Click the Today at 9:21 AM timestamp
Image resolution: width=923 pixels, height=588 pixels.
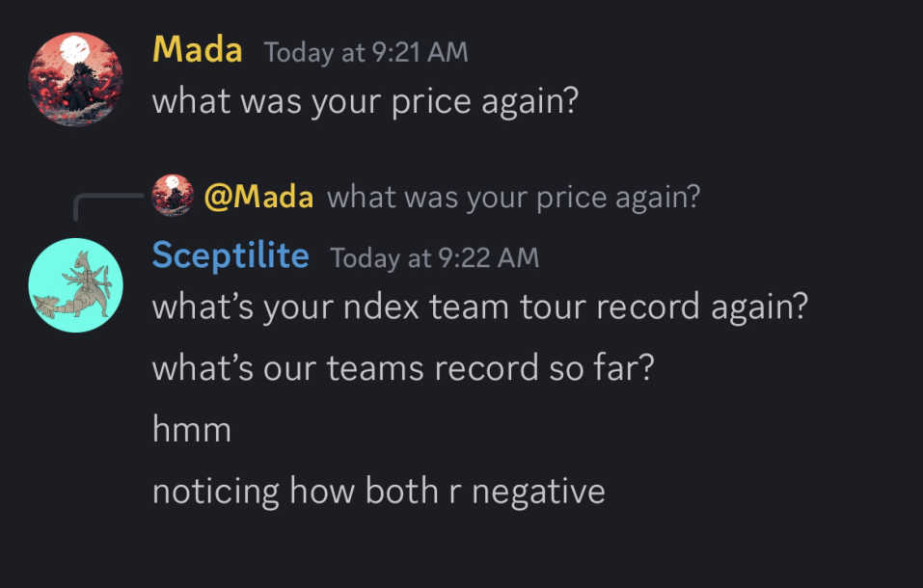click(366, 52)
